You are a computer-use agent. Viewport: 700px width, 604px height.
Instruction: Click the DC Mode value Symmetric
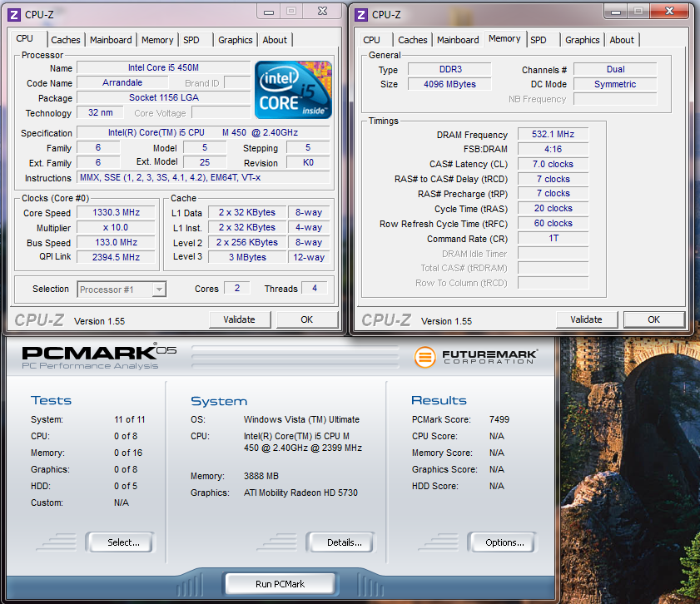click(615, 84)
